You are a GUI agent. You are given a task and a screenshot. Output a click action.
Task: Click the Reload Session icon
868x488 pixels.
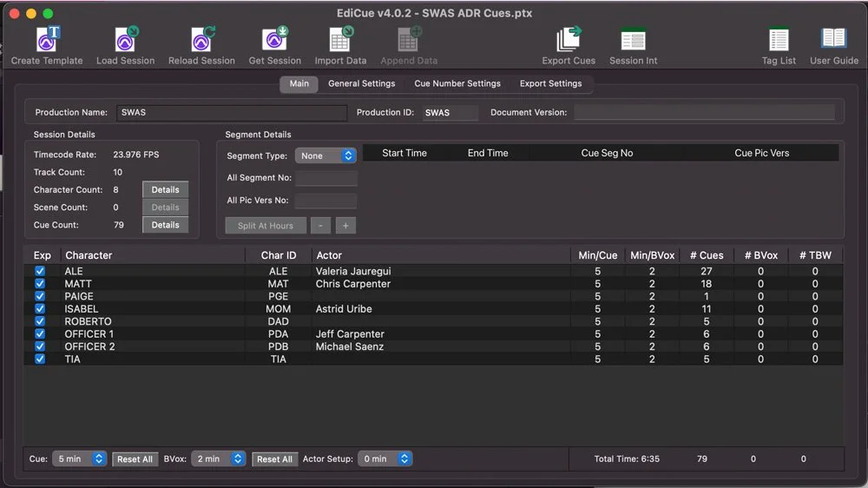tap(202, 39)
